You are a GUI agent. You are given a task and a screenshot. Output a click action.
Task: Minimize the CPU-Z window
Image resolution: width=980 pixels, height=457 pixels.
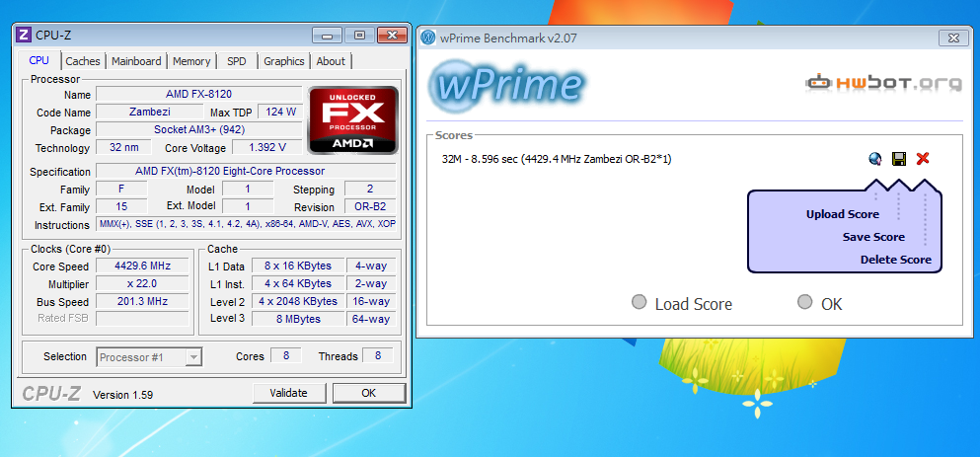tap(327, 35)
